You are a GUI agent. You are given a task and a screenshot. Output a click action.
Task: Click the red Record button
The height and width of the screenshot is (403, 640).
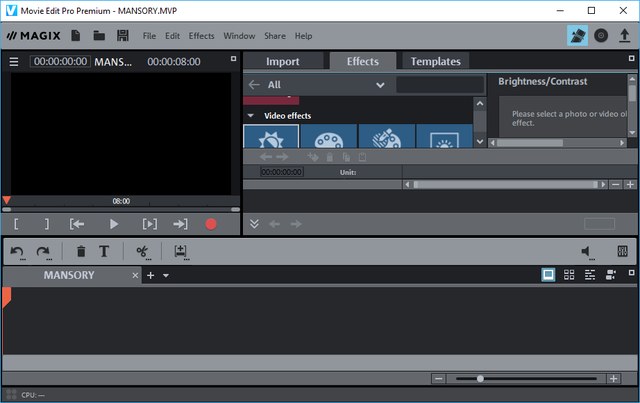(211, 224)
